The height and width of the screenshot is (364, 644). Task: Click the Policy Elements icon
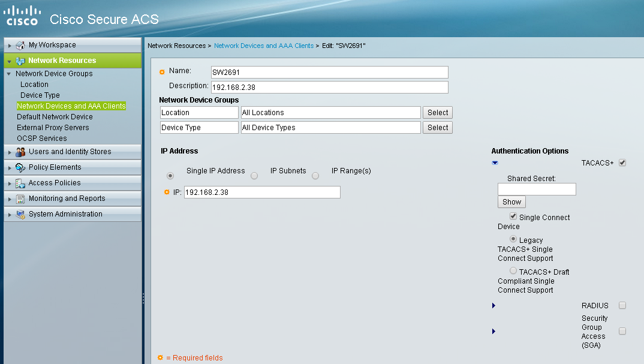[x=20, y=168]
